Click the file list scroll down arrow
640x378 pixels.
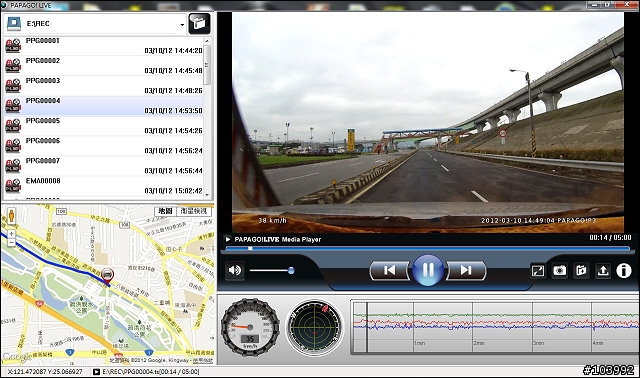coord(207,195)
